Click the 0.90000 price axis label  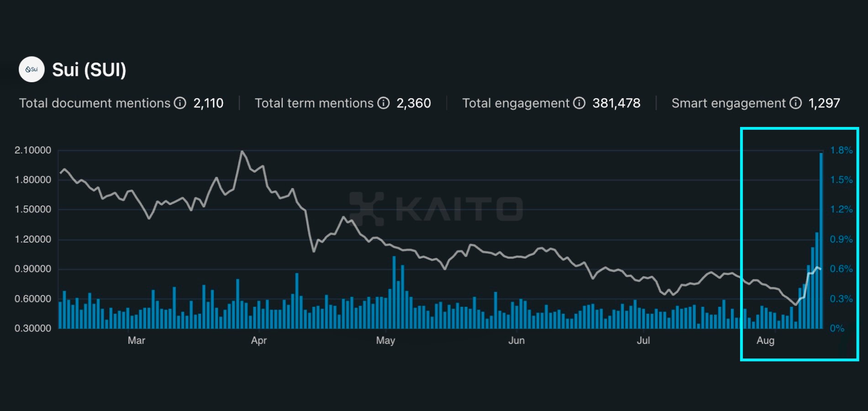pyautogui.click(x=33, y=269)
